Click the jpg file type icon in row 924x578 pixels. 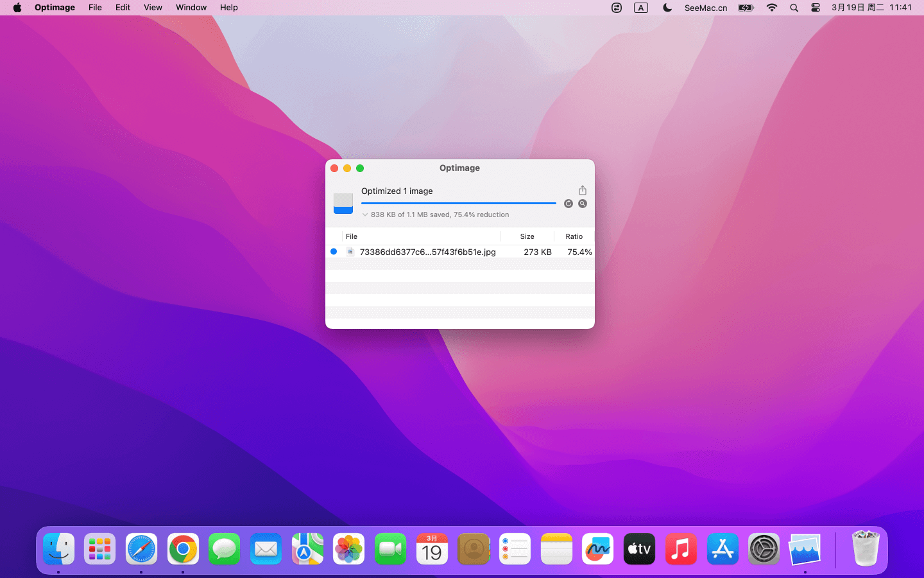tap(350, 252)
